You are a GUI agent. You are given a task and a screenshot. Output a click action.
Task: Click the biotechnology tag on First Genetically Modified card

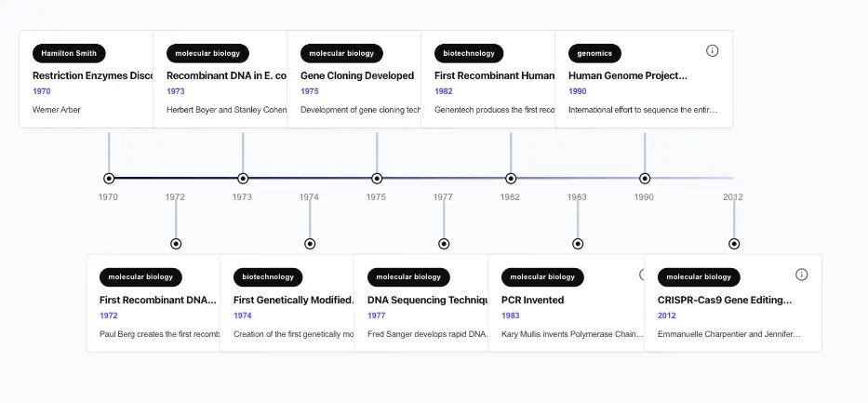coord(268,276)
